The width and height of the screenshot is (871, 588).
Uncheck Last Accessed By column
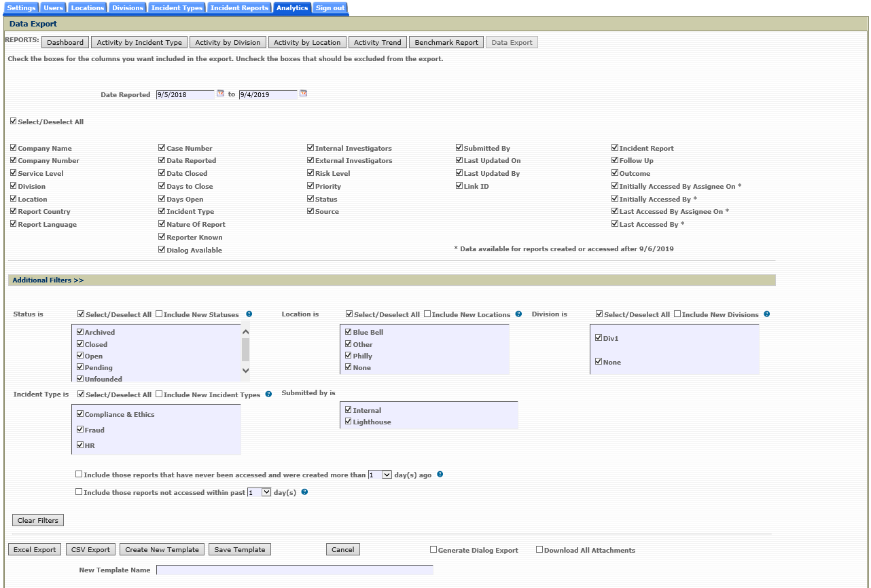[615, 223]
